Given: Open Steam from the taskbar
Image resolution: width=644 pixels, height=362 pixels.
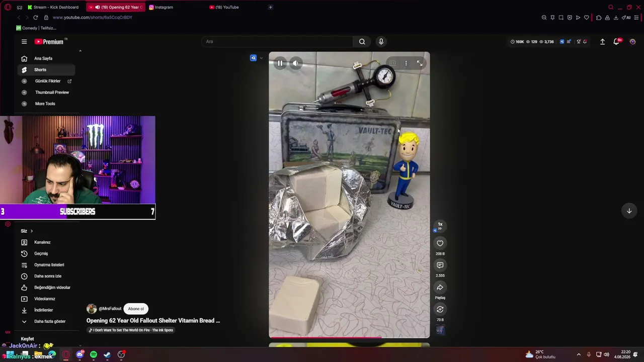Looking at the screenshot, I should pyautogui.click(x=107, y=355).
